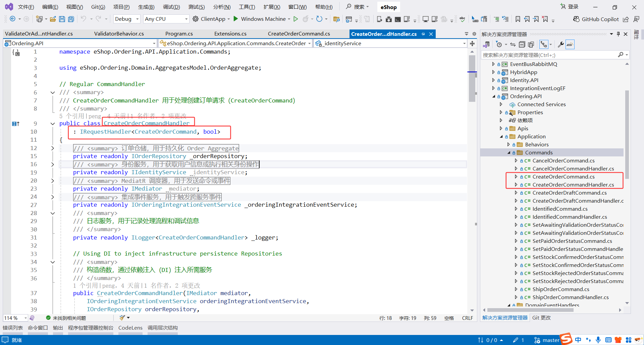Expand the Behaviors folder node
Image resolution: width=644 pixels, height=345 pixels.
[x=508, y=145]
